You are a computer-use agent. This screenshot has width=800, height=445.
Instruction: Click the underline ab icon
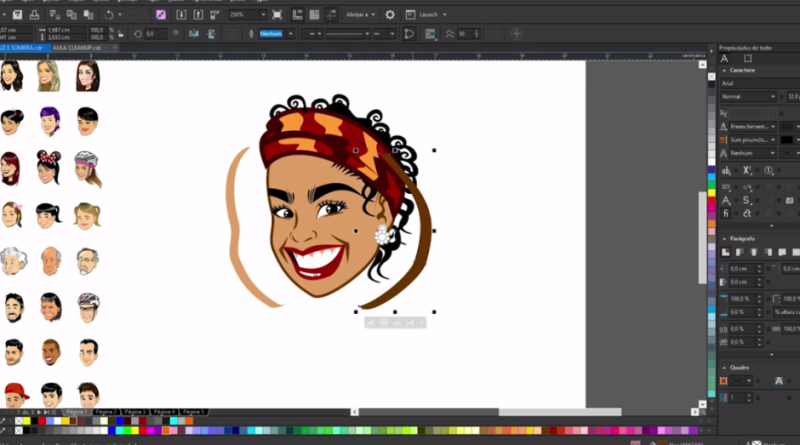[726, 170]
